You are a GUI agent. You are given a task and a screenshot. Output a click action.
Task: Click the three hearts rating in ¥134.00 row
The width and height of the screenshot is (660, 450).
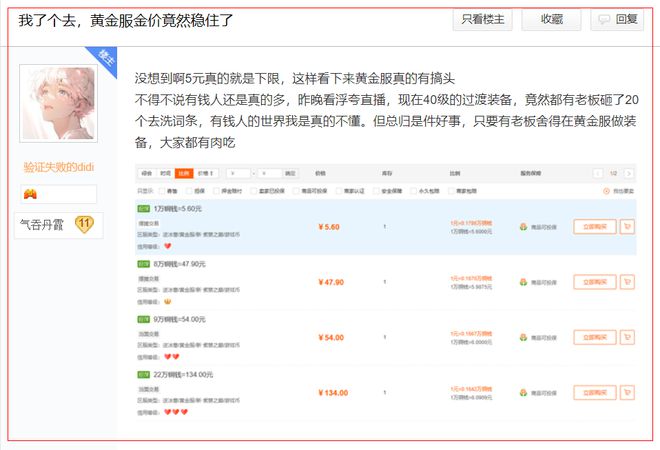(x=176, y=412)
